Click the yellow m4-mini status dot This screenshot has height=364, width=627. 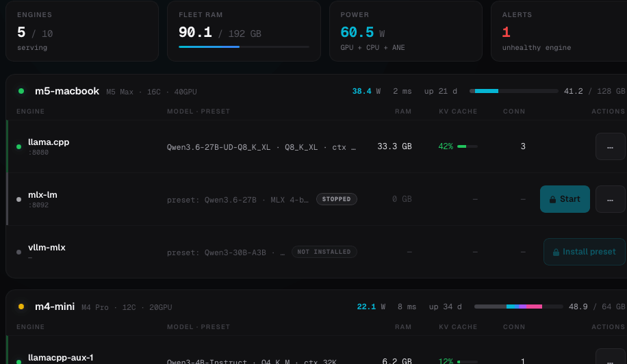pyautogui.click(x=21, y=307)
